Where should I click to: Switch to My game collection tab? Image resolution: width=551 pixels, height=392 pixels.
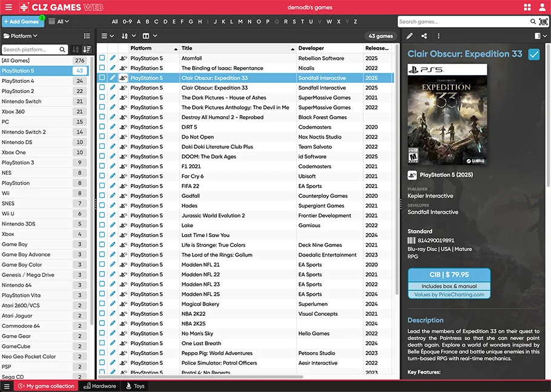coord(47,386)
